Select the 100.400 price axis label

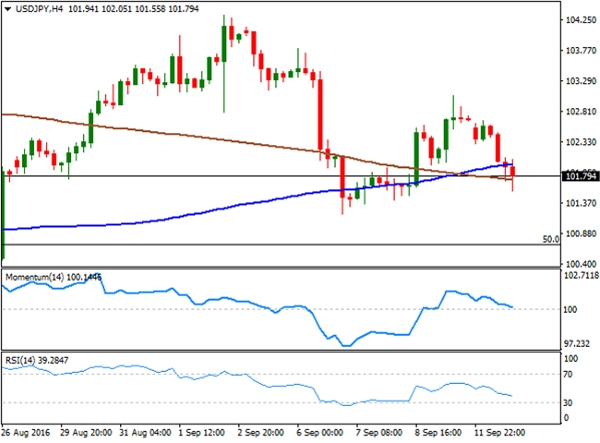point(581,264)
